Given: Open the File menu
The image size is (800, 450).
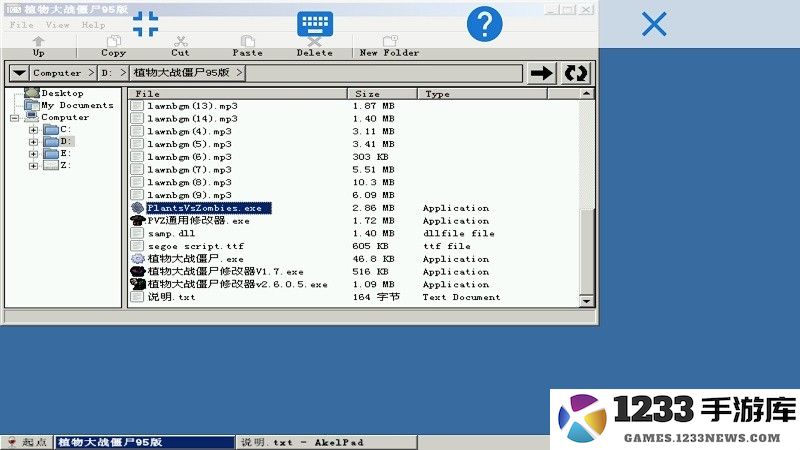Looking at the screenshot, I should tap(22, 25).
